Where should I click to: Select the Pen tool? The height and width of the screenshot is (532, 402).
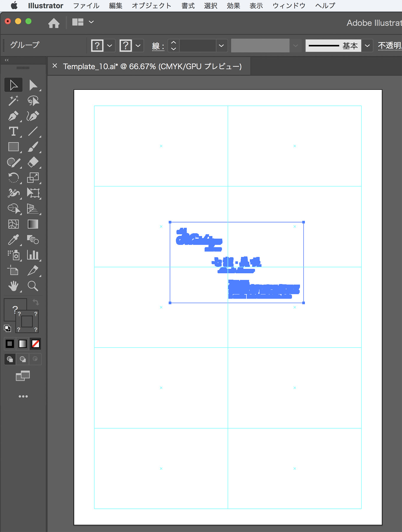[13, 116]
